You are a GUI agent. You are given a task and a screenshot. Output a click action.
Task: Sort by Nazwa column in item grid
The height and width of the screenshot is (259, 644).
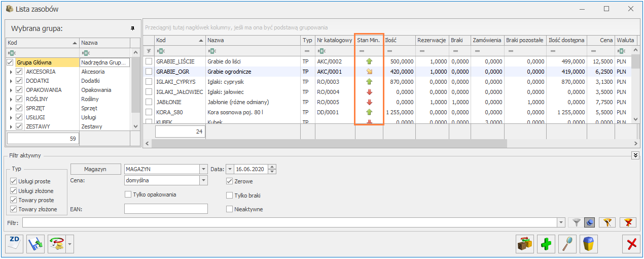[253, 40]
